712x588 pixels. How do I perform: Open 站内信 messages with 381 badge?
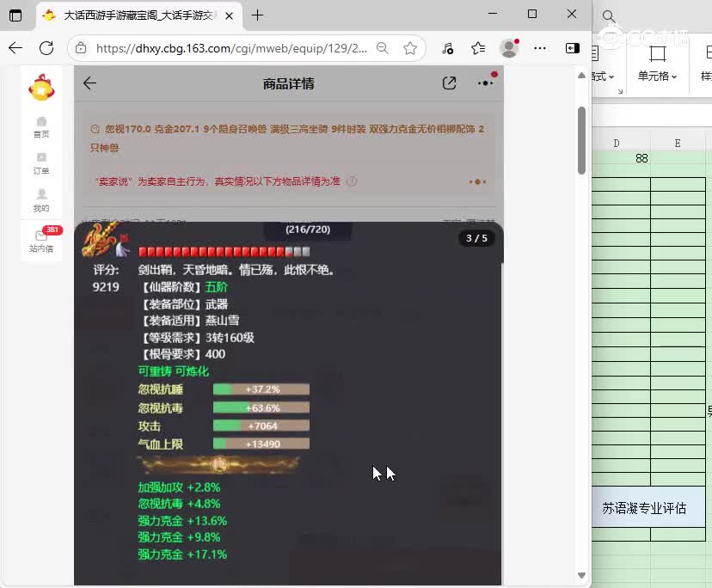click(41, 241)
